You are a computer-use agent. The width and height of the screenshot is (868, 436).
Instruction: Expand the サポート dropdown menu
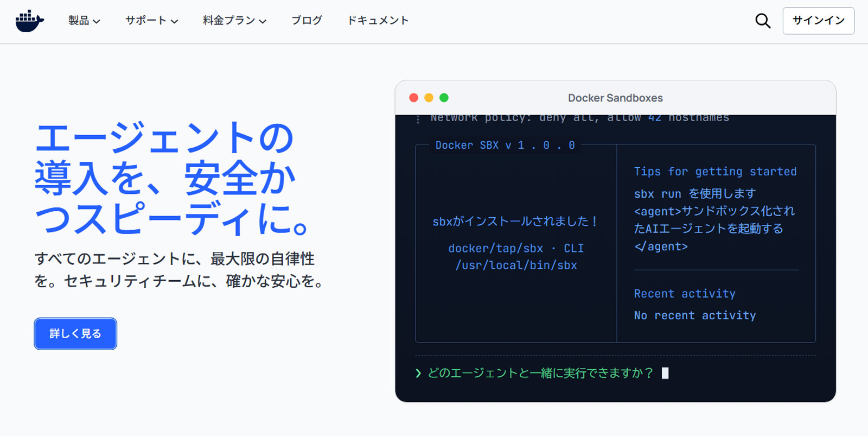coord(151,21)
